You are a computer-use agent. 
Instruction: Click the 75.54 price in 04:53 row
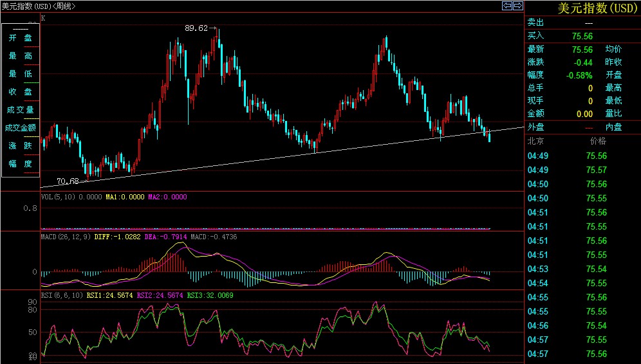coord(597,269)
